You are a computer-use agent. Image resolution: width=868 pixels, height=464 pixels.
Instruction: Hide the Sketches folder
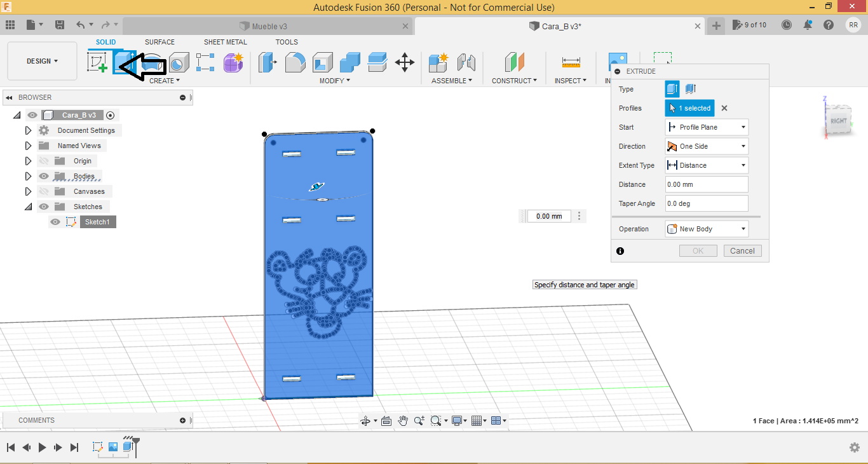tap(44, 207)
